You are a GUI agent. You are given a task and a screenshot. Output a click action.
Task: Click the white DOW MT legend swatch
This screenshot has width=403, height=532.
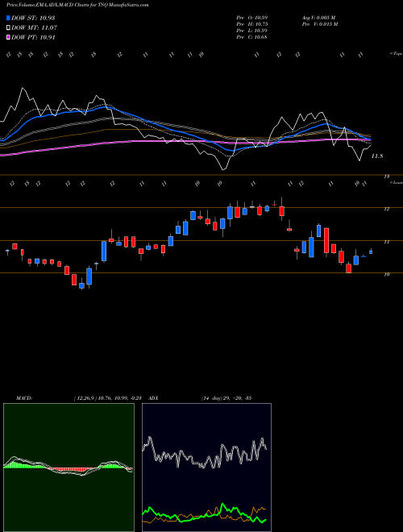click(8, 28)
